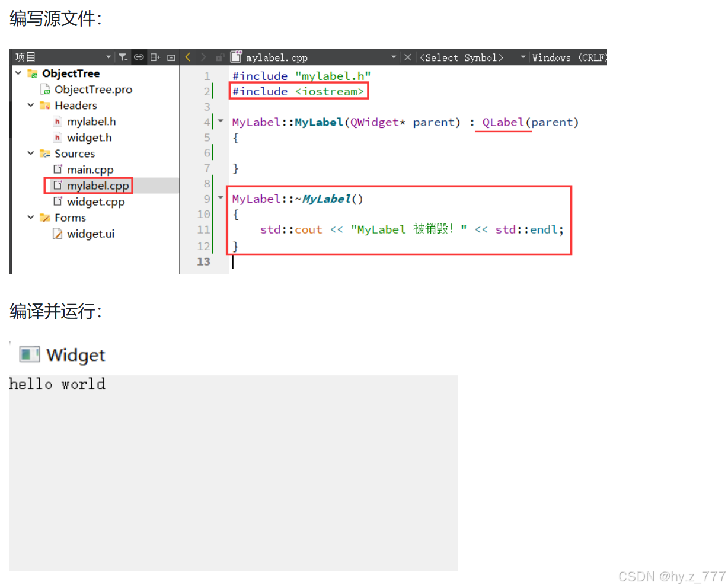The height and width of the screenshot is (588, 728).
Task: Open the Windows (CRLF) line ending selector
Action: [x=569, y=57]
